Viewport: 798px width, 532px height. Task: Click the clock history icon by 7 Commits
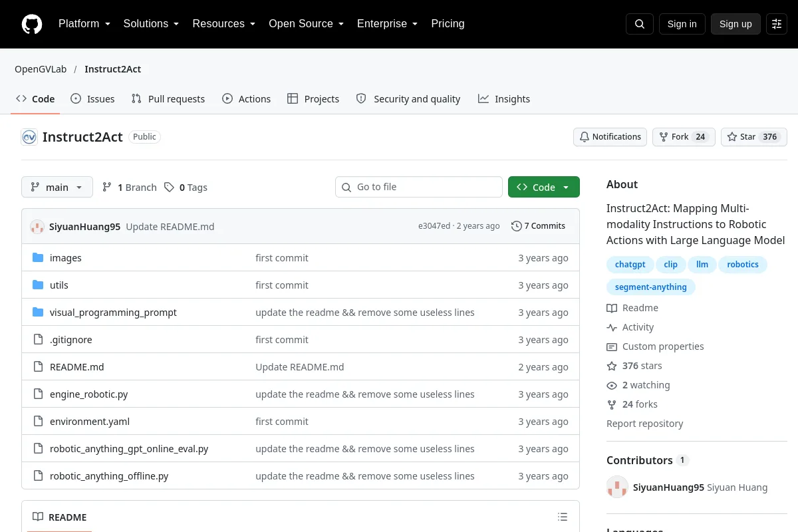pos(516,226)
